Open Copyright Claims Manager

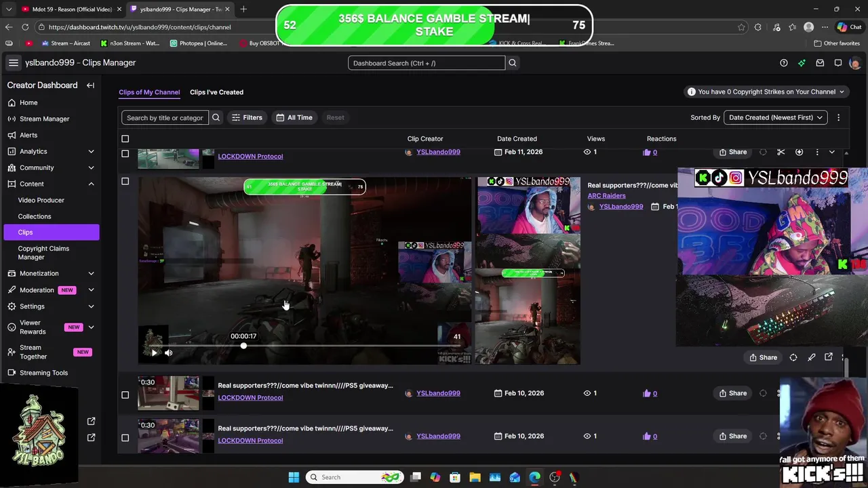[43, 253]
